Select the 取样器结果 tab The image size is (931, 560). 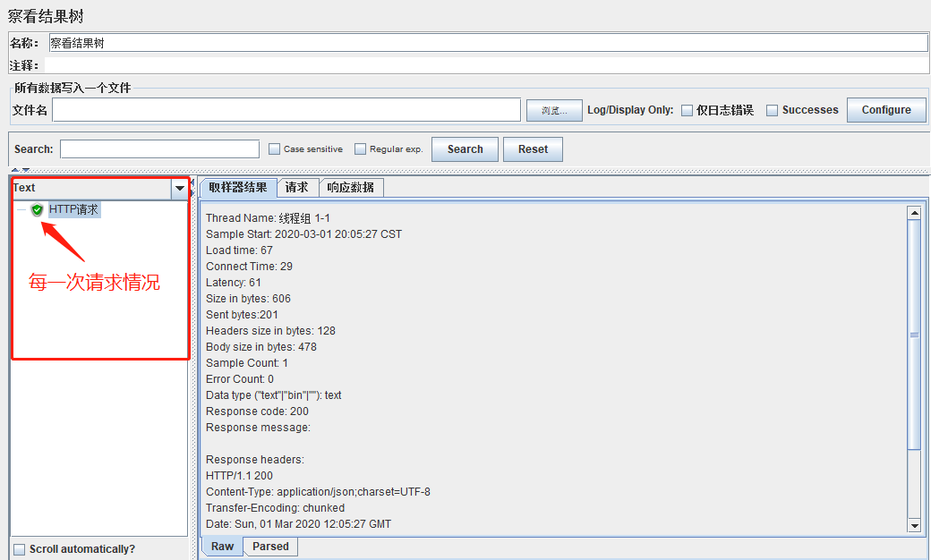[236, 187]
